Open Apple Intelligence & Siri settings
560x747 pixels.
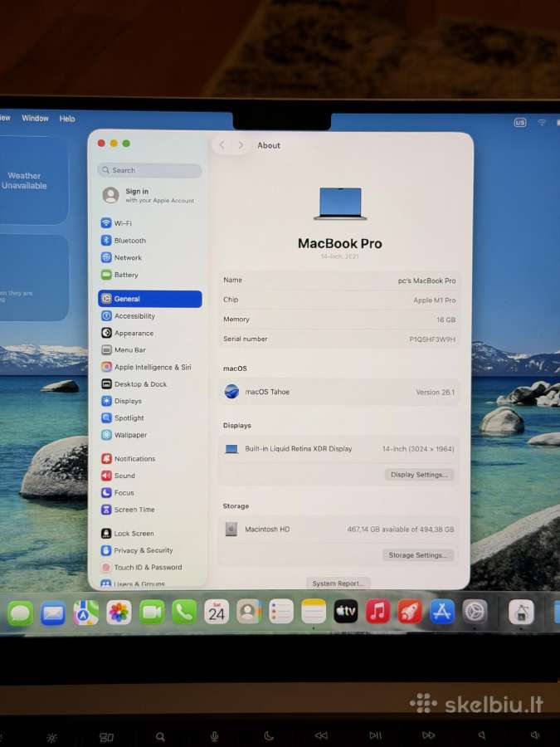coord(146,368)
